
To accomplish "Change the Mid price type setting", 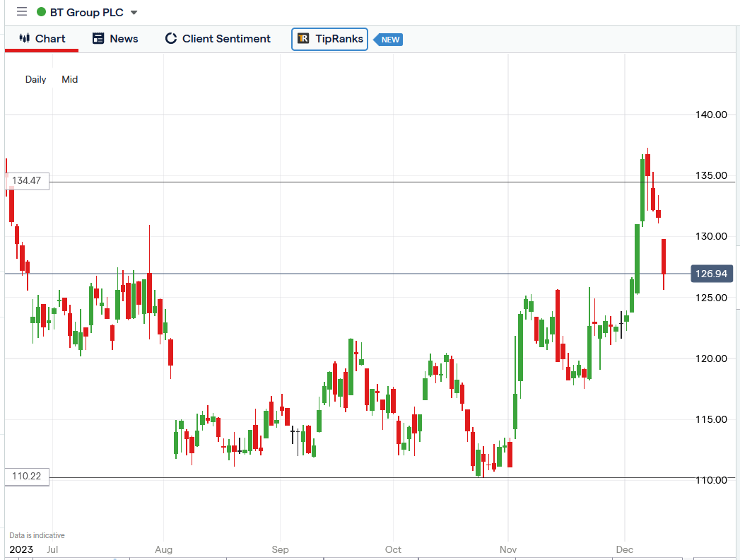I will (70, 79).
